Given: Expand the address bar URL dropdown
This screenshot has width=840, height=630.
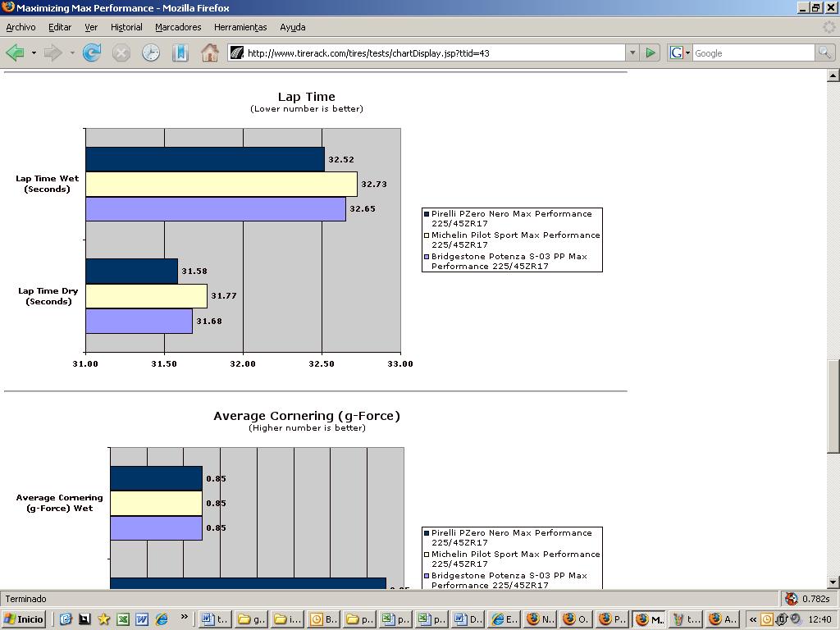Looking at the screenshot, I should coord(632,52).
